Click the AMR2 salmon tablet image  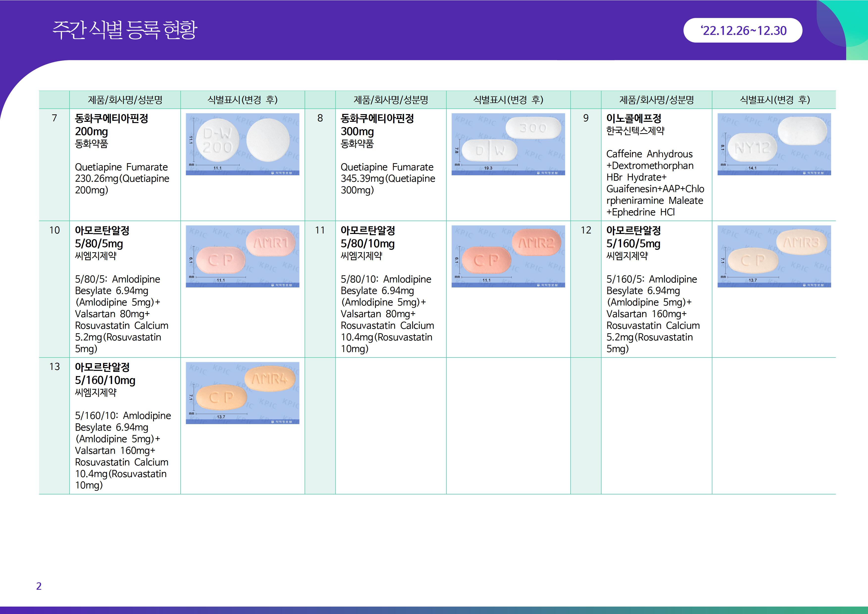coord(508,256)
